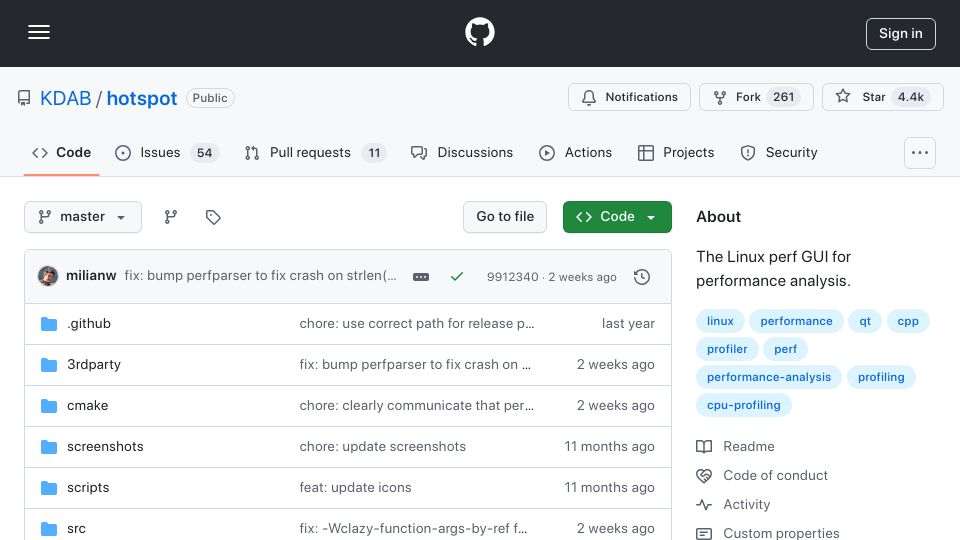Click the folder icon beside cmake
This screenshot has width=960, height=540.
(48, 406)
